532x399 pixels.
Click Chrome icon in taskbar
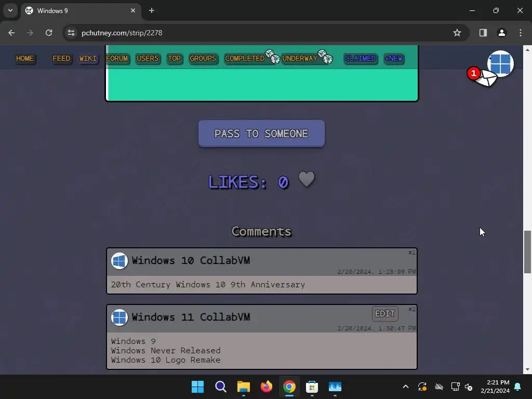(289, 387)
